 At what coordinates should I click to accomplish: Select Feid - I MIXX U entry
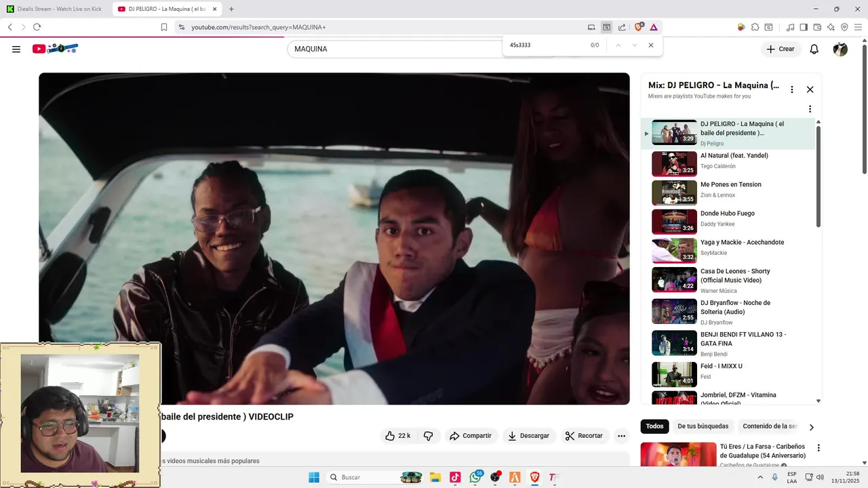pyautogui.click(x=729, y=374)
